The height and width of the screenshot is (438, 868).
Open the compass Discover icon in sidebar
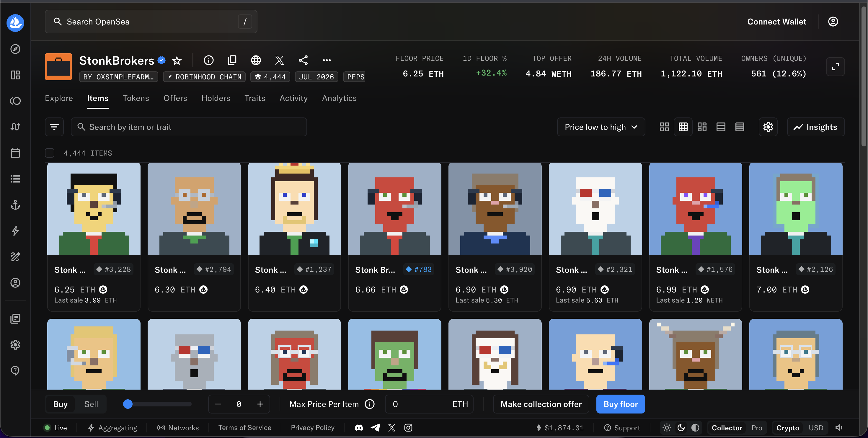[x=15, y=49]
